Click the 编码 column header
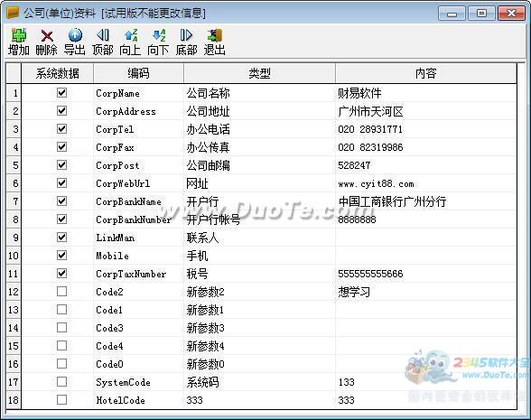Image resolution: width=531 pixels, height=420 pixels. pyautogui.click(x=138, y=73)
